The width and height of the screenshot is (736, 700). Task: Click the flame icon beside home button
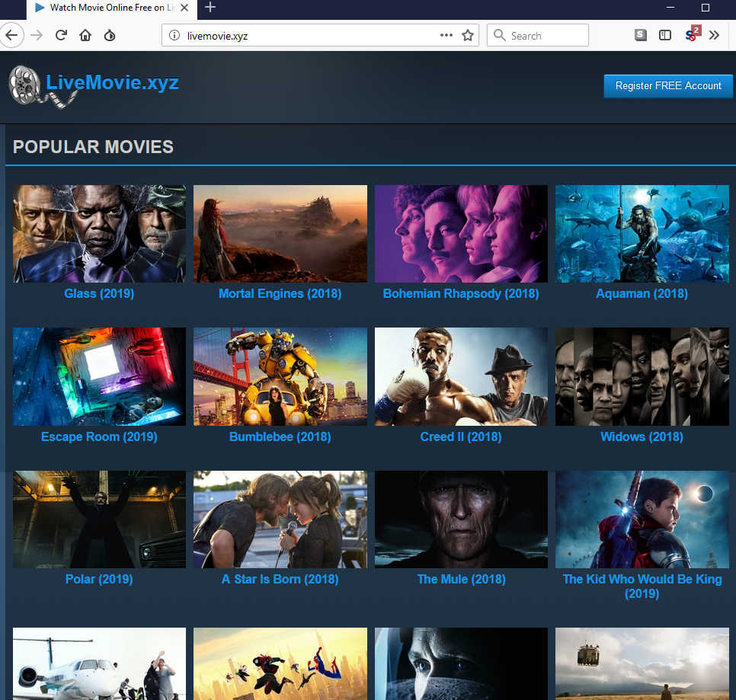click(x=110, y=35)
